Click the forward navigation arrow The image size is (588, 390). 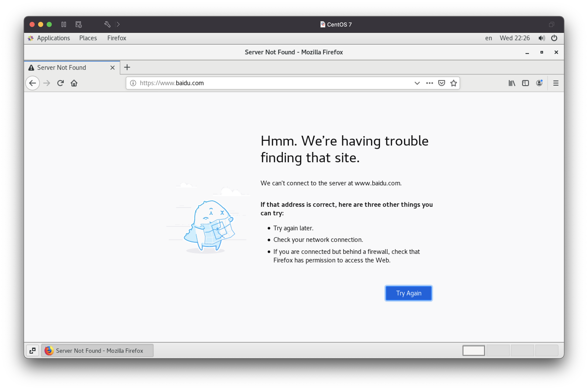(47, 83)
